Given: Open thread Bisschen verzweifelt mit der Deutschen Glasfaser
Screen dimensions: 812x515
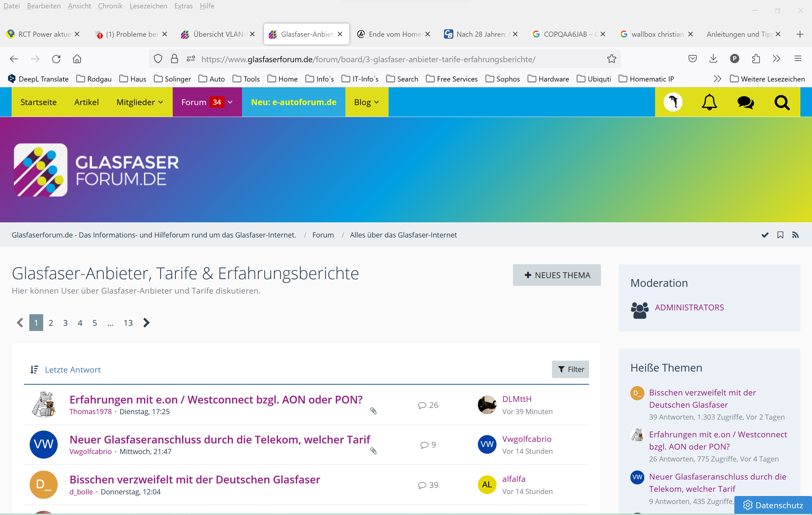Looking at the screenshot, I should (x=195, y=479).
